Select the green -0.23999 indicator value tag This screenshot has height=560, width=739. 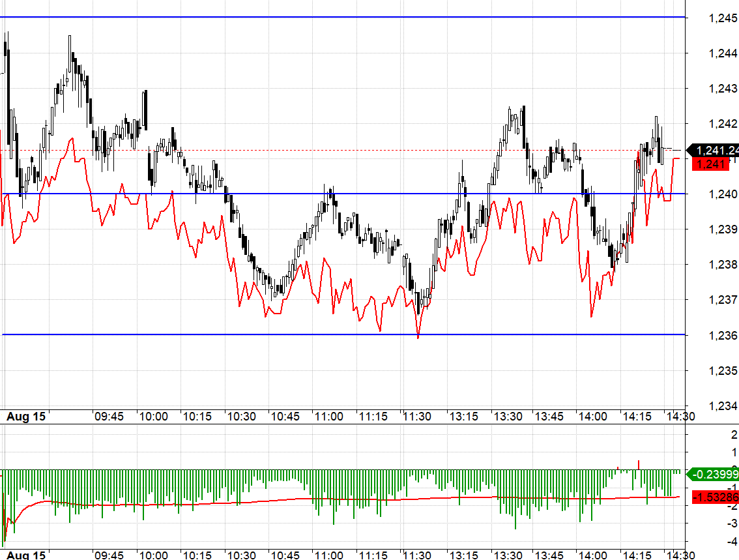716,475
